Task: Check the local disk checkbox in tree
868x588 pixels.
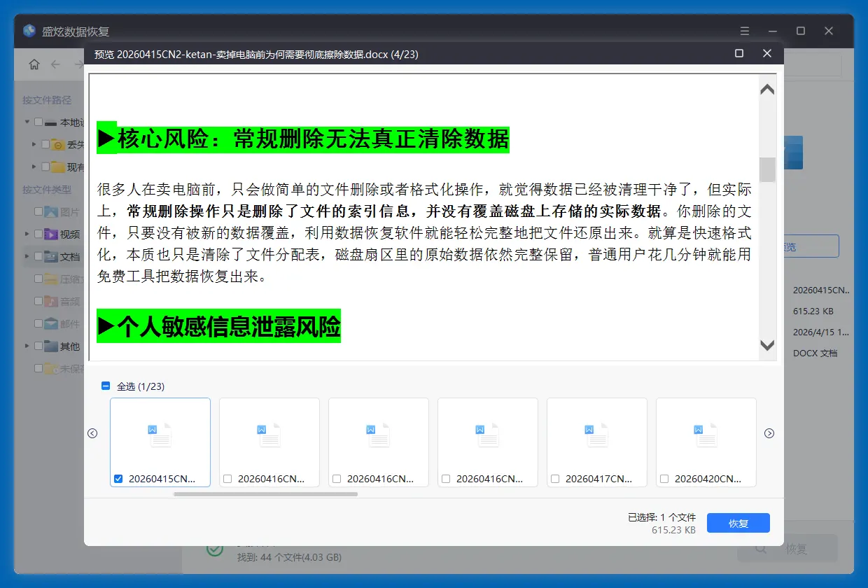Action: 38,122
